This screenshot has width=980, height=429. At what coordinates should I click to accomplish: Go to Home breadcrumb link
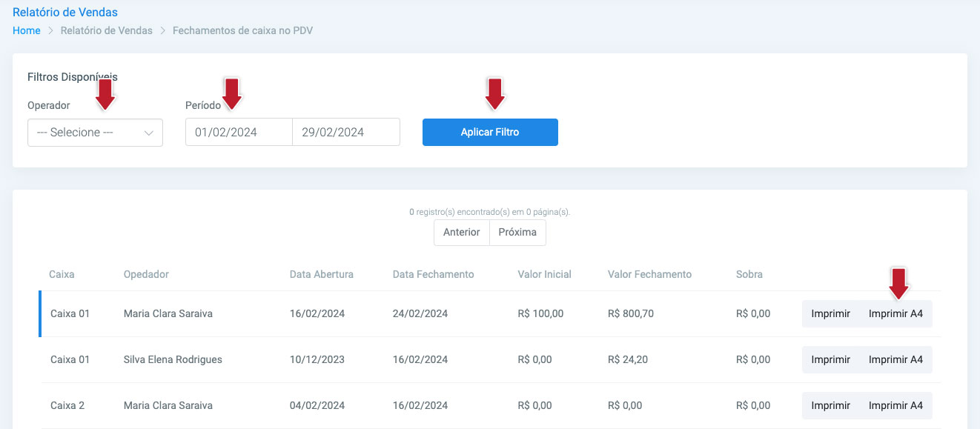(27, 30)
